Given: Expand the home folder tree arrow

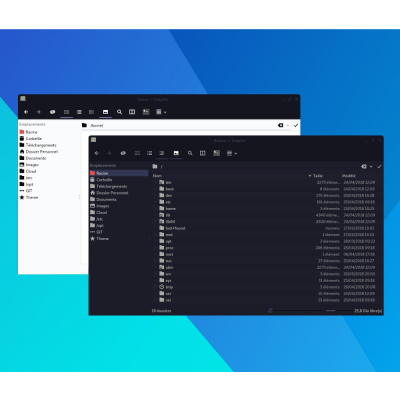Looking at the screenshot, I should tap(155, 208).
